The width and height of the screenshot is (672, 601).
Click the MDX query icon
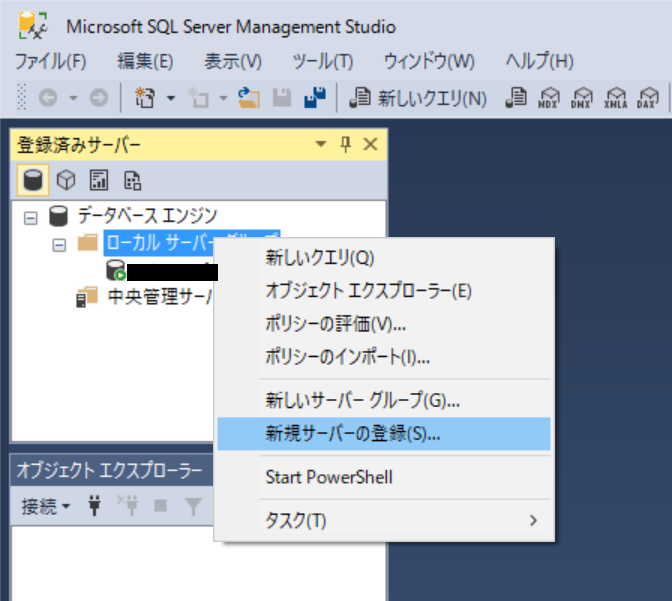click(x=549, y=98)
